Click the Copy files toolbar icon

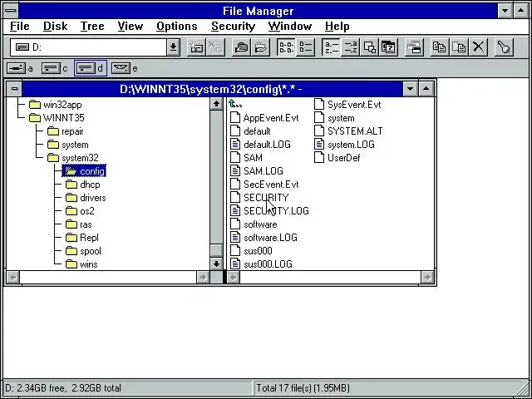pyautogui.click(x=440, y=47)
